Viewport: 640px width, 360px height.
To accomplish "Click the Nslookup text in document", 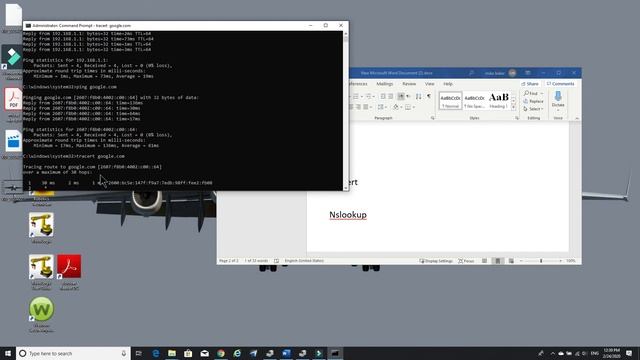I will 348,215.
